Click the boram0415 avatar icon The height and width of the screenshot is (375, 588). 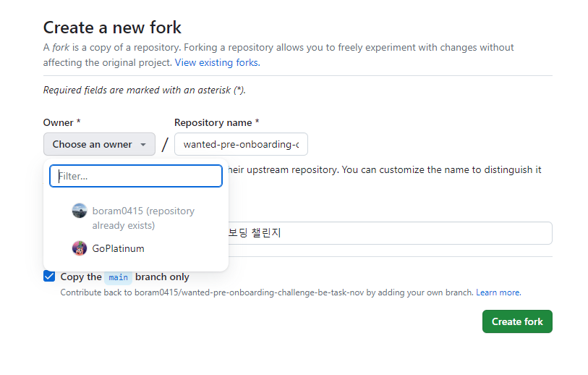tap(80, 211)
